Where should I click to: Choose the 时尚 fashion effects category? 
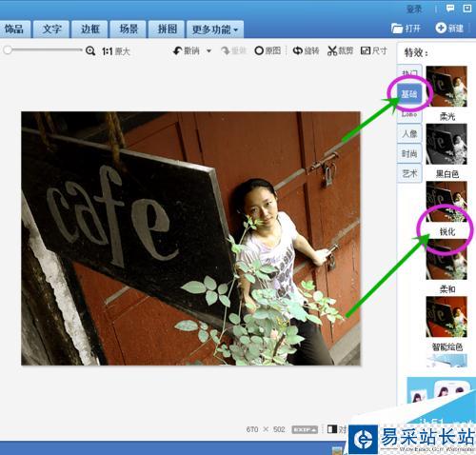409,153
